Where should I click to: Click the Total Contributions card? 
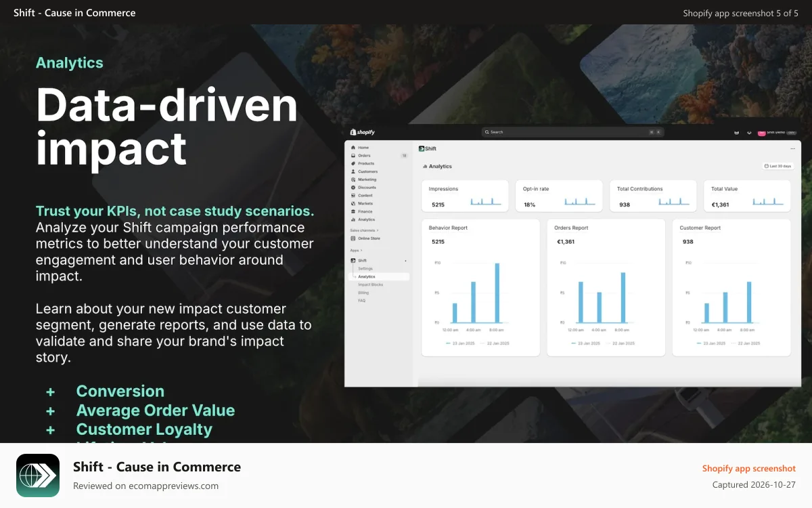pyautogui.click(x=653, y=196)
